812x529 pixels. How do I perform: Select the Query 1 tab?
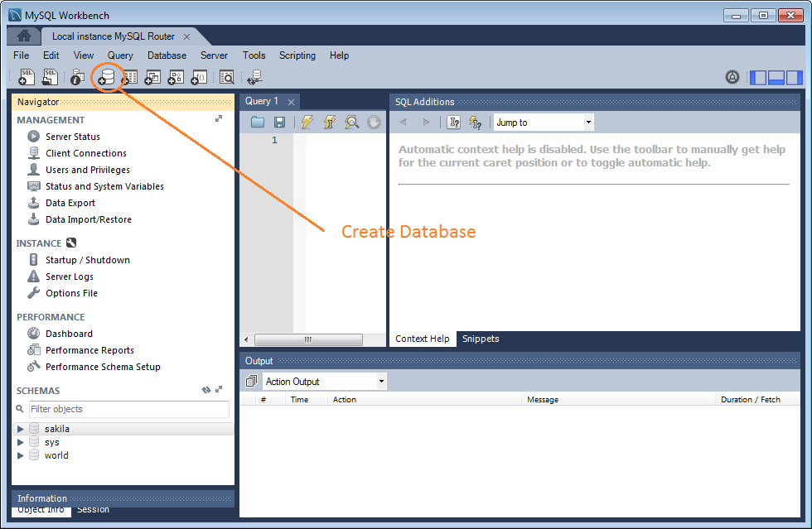point(262,101)
